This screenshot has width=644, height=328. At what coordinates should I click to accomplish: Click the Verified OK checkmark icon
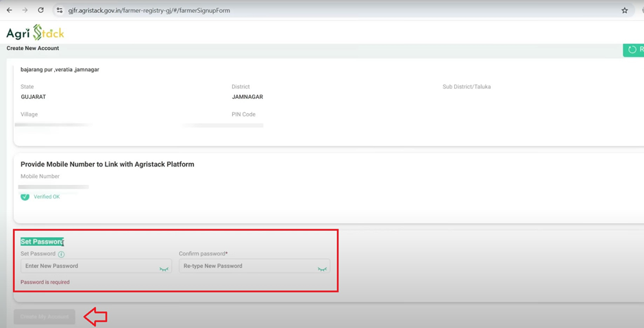pos(25,197)
